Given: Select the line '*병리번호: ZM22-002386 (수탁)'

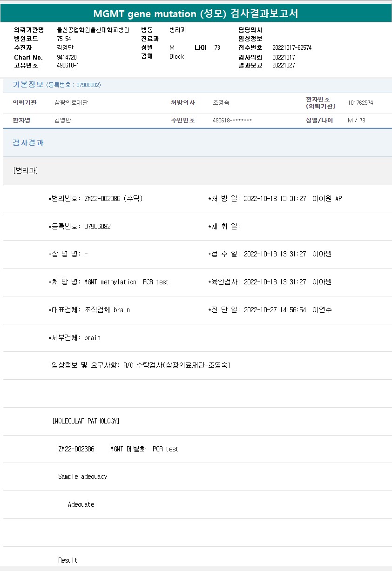Looking at the screenshot, I should coord(95,199).
